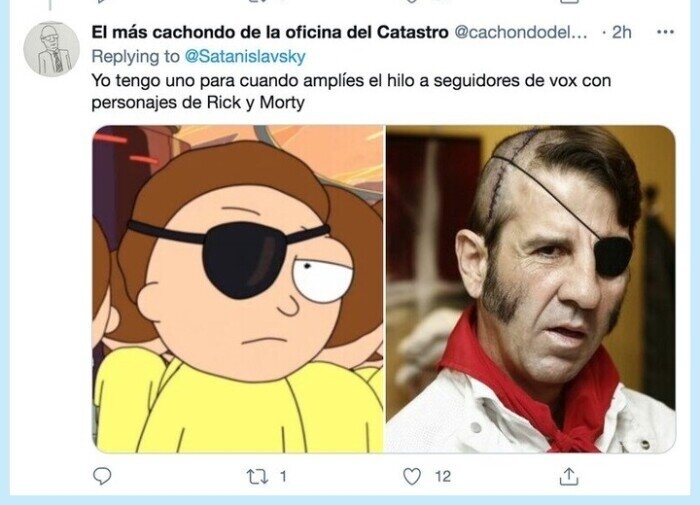This screenshot has height=505, width=700.
Task: Click the retweet count number 1
Action: tap(283, 477)
